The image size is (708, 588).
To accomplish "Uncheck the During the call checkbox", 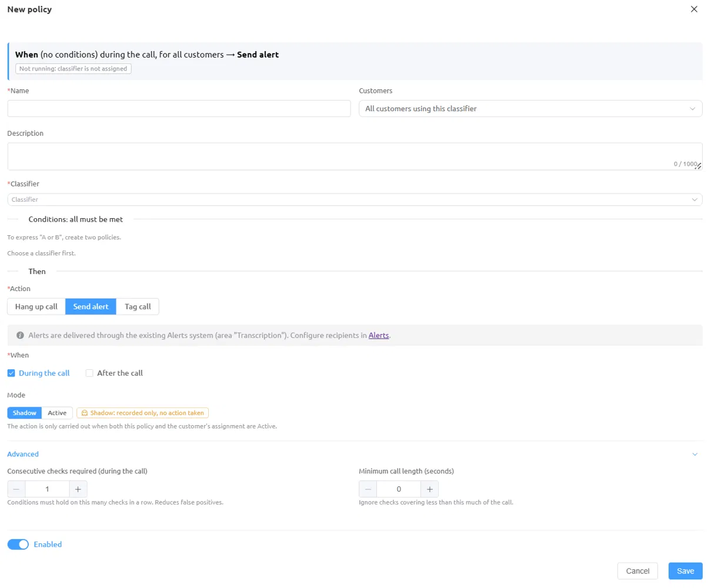I will click(11, 373).
